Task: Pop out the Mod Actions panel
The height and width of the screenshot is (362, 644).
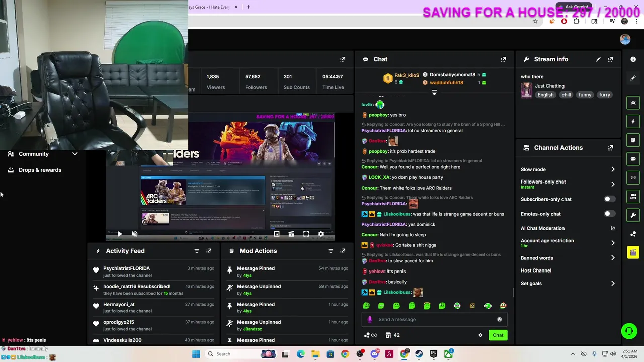Action: 343,251
